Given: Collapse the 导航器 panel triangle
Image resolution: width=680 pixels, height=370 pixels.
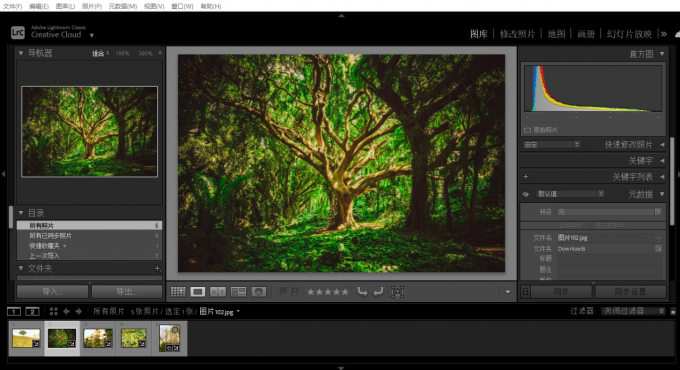Looking at the screenshot, I should click(x=21, y=53).
